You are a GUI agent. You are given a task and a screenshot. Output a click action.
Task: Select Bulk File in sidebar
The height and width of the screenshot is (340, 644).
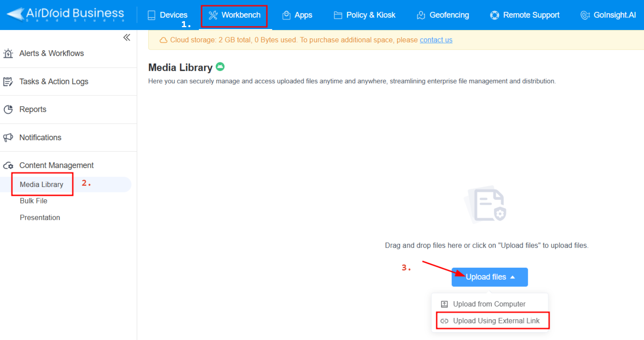(34, 201)
